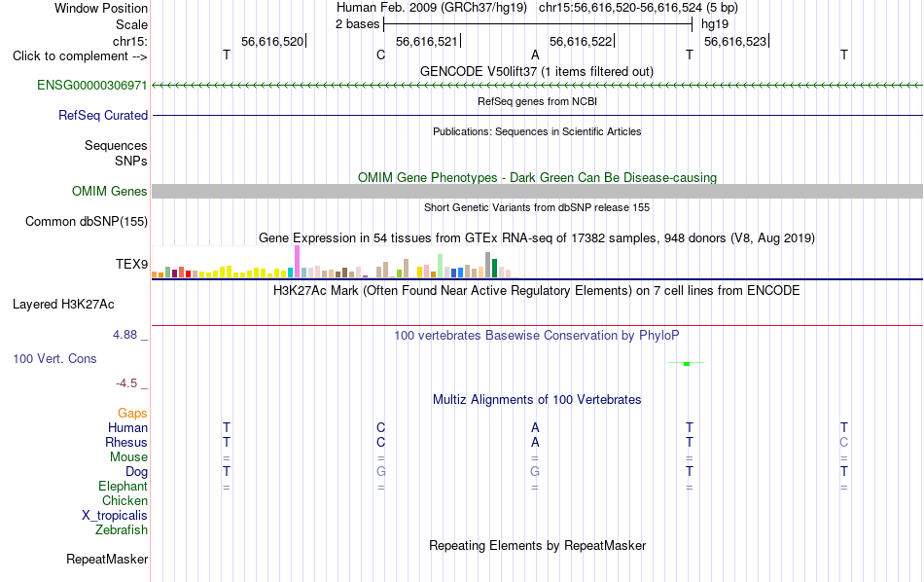Image resolution: width=924 pixels, height=582 pixels.
Task: Open the TEX9 GTEx expression label
Action: 131,264
